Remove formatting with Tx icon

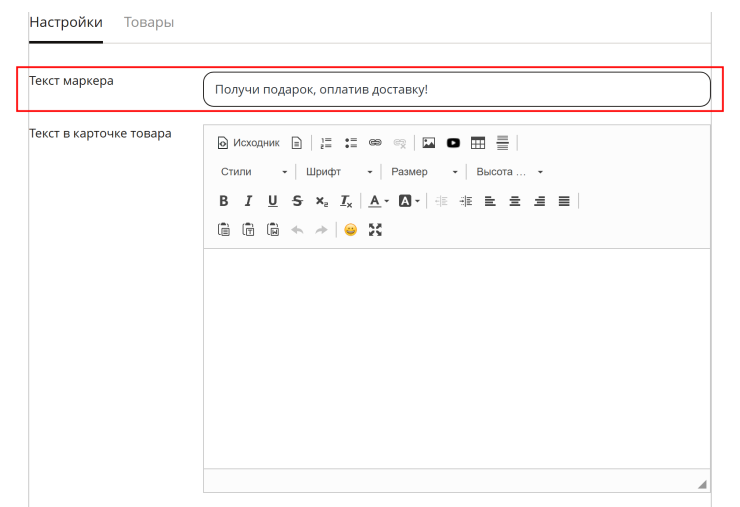click(346, 201)
